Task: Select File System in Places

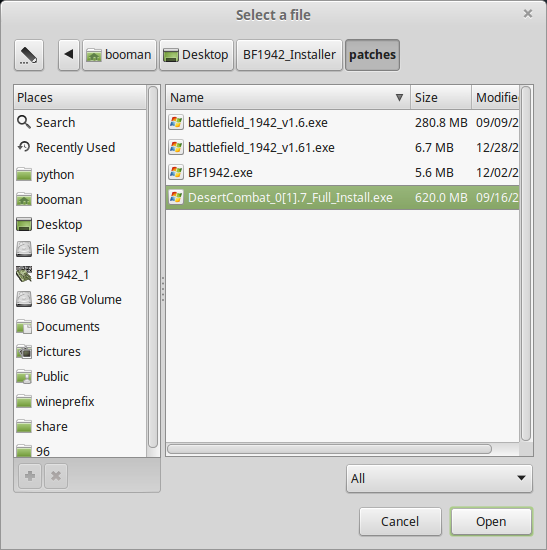Action: (x=80, y=249)
